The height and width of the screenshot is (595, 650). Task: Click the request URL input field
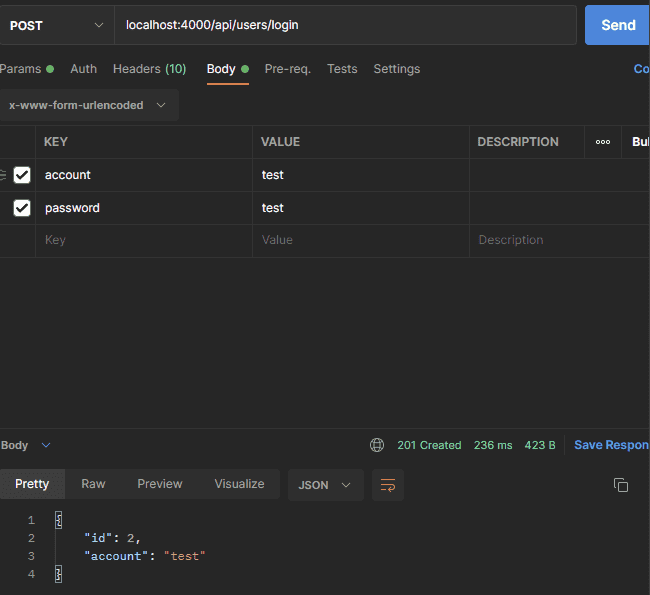point(345,25)
